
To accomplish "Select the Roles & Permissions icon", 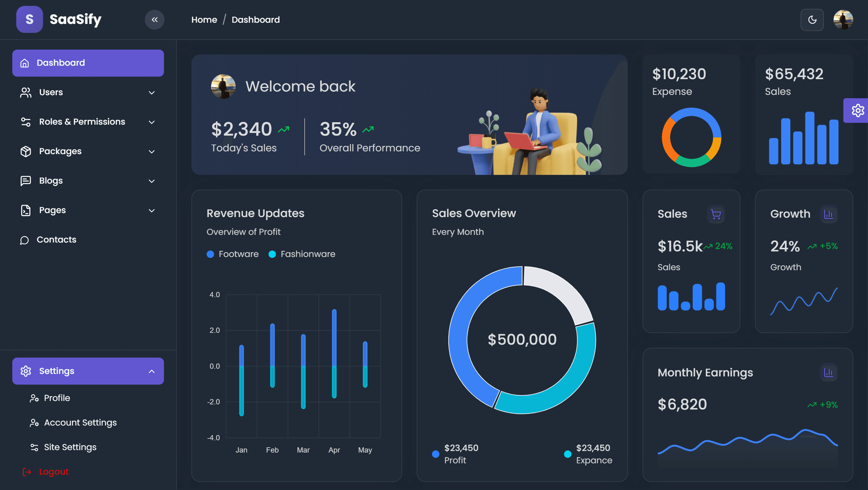I will 25,122.
